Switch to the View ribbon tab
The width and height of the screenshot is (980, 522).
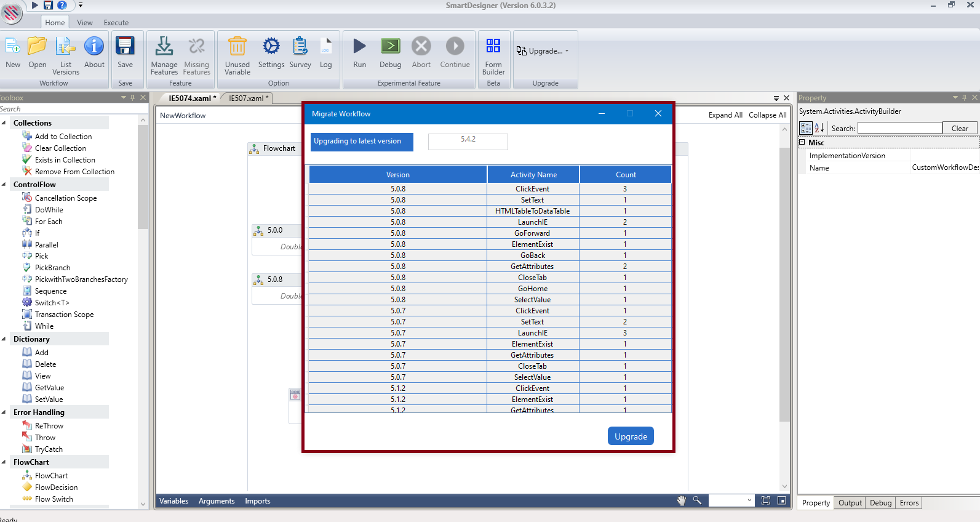coord(85,23)
